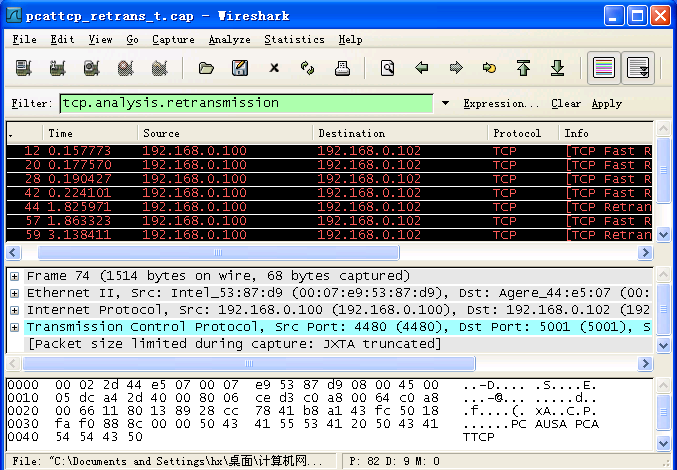Save this capture file icon
Screen dimensions: 677x470
point(240,68)
